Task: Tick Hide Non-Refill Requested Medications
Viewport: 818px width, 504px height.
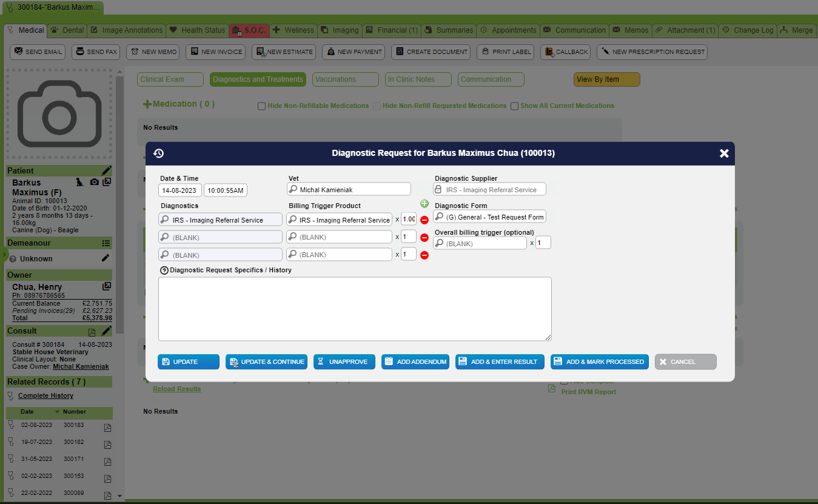Action: tap(377, 106)
